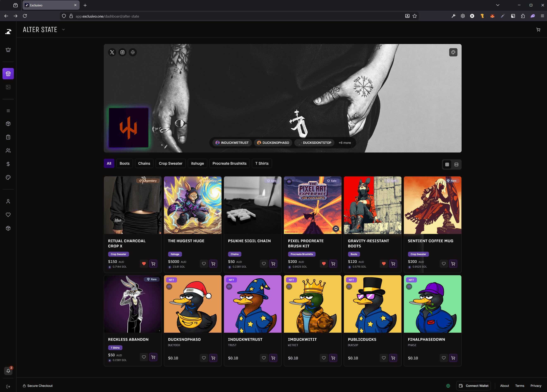Open the shopping cart in header
This screenshot has height=392, width=547.
(538, 30)
